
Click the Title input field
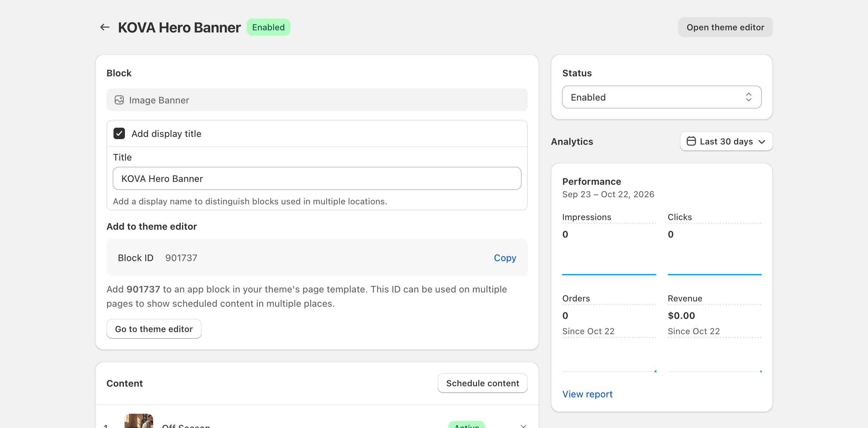tap(317, 178)
